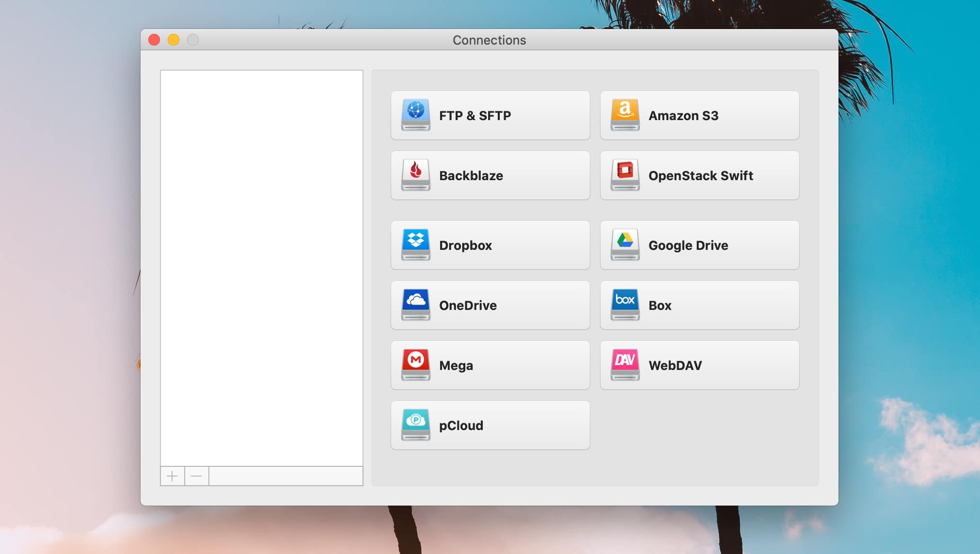Click the OpenStack Swift icon
This screenshot has width=980, height=554.
(624, 175)
